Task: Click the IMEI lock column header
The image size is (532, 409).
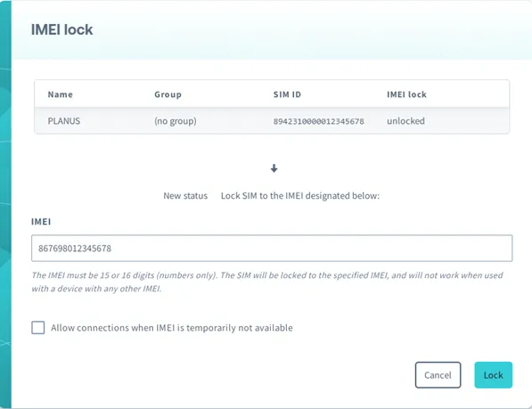Action: [x=406, y=94]
